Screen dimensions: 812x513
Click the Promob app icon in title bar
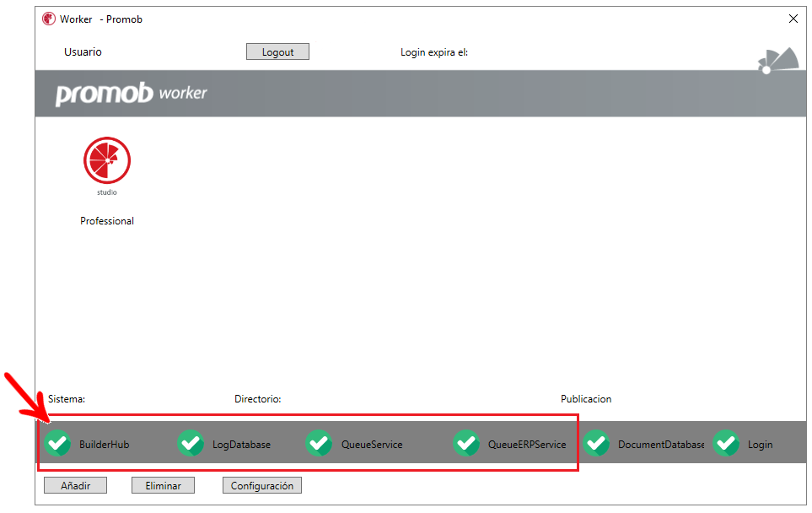(x=49, y=19)
